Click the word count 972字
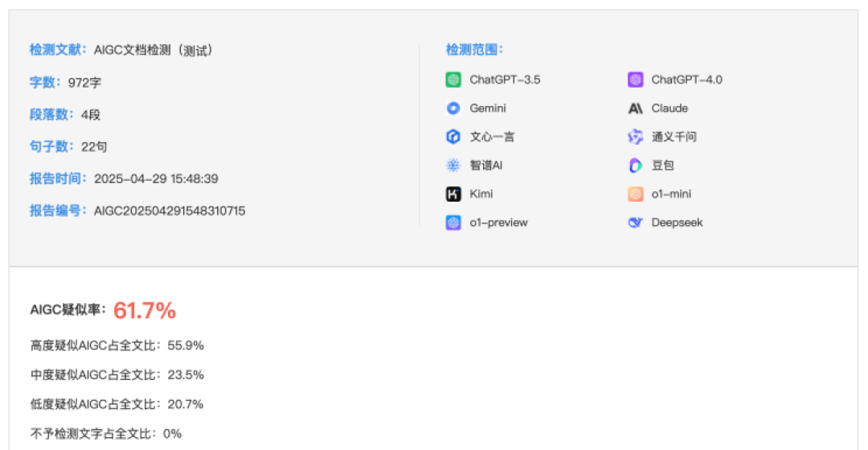Viewport: 868px width, 450px height. coord(84,83)
